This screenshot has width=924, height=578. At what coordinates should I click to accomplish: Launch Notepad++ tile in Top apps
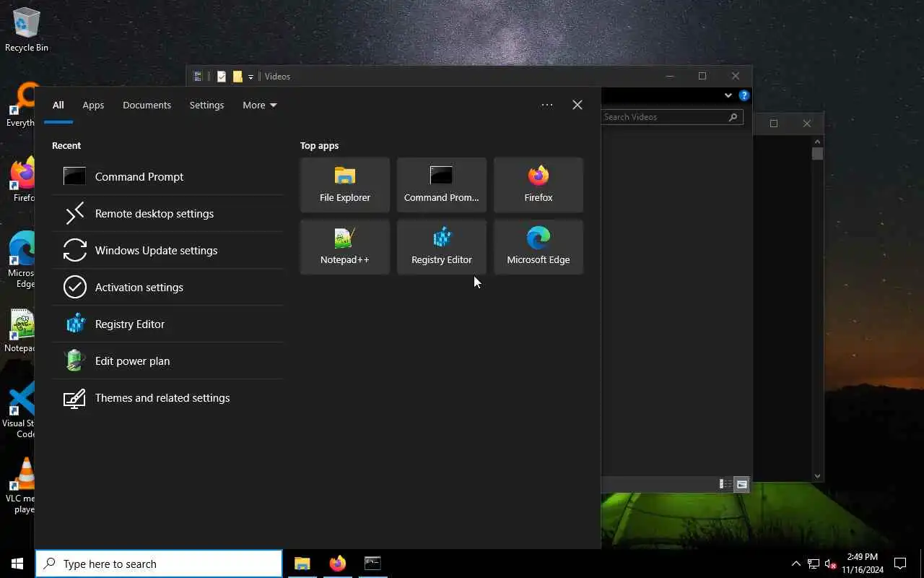point(345,247)
